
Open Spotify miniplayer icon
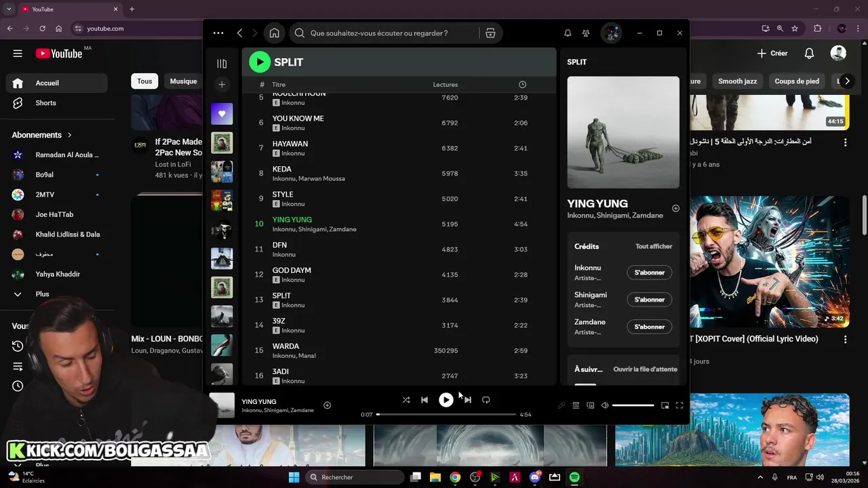[x=665, y=405]
